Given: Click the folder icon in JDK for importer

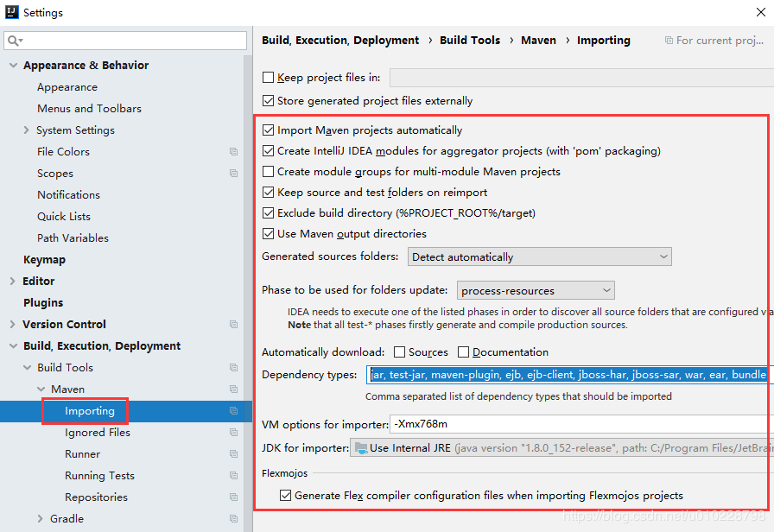Looking at the screenshot, I should pyautogui.click(x=361, y=448).
